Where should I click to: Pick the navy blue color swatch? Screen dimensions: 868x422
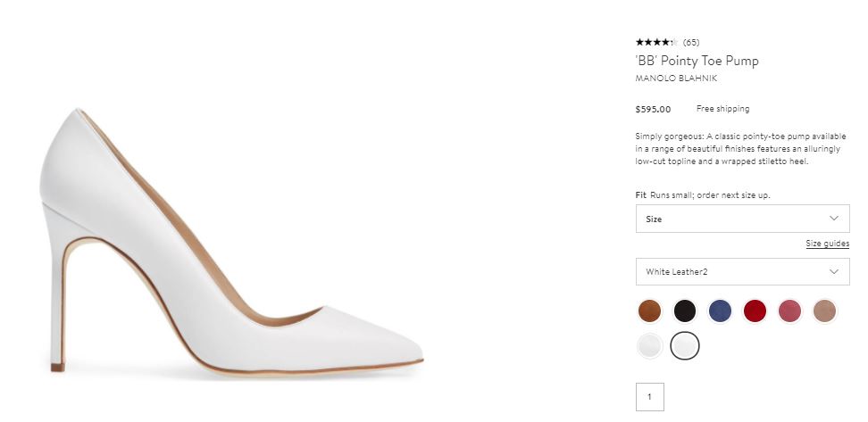(x=720, y=310)
